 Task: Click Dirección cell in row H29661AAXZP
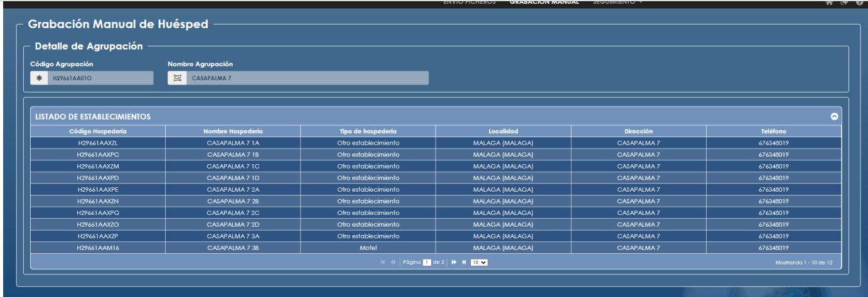638,236
